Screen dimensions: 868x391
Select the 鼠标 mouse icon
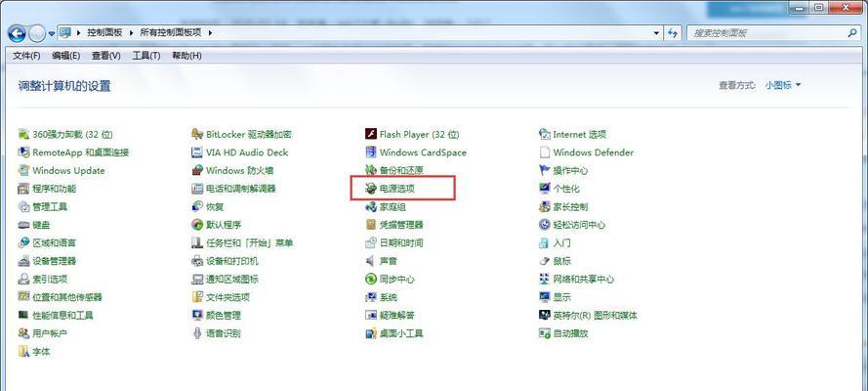pyautogui.click(x=544, y=261)
